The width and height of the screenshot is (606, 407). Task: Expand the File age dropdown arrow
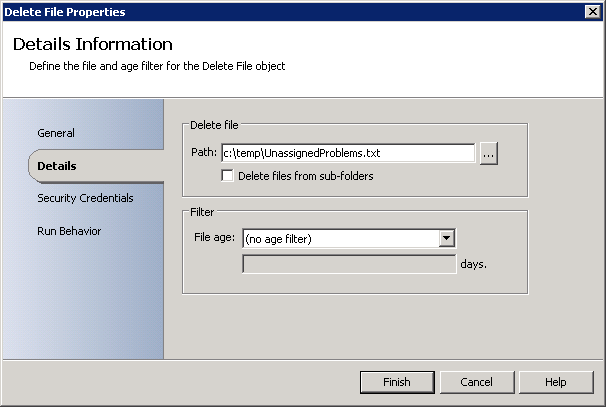pos(447,238)
